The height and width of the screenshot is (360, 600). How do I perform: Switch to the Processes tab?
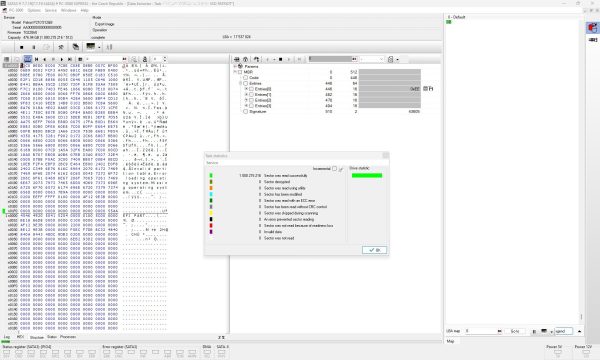(68, 337)
